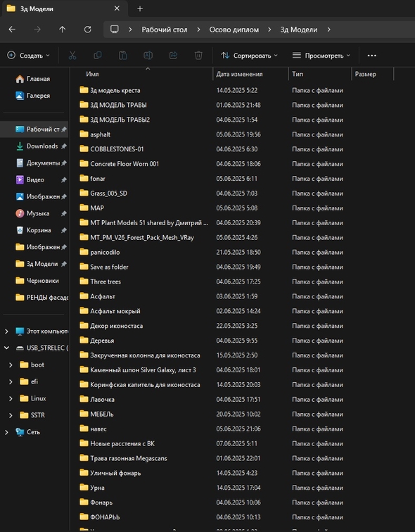
Task: Expand the Этот компьютер tree node
Action: (x=6, y=331)
